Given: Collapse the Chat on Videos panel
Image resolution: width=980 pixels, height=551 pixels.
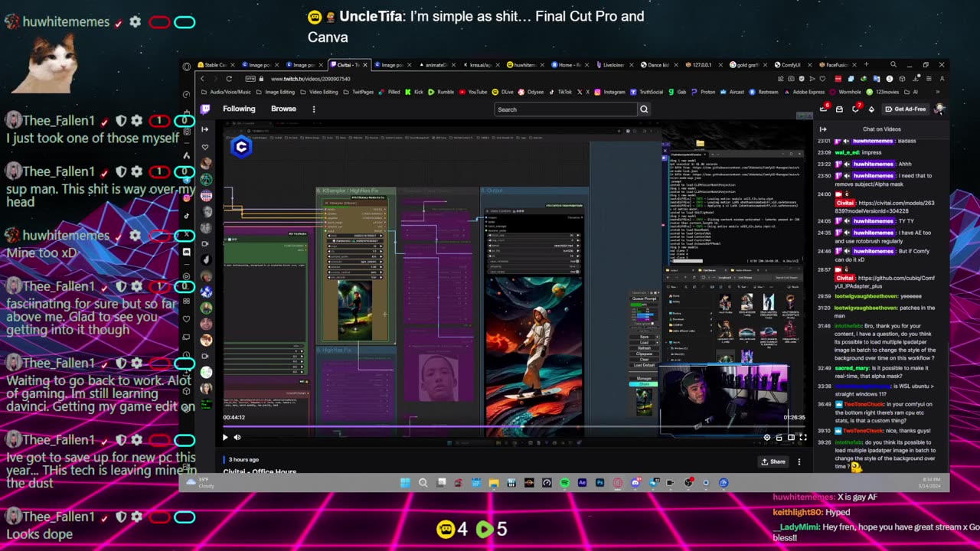Looking at the screenshot, I should (823, 129).
